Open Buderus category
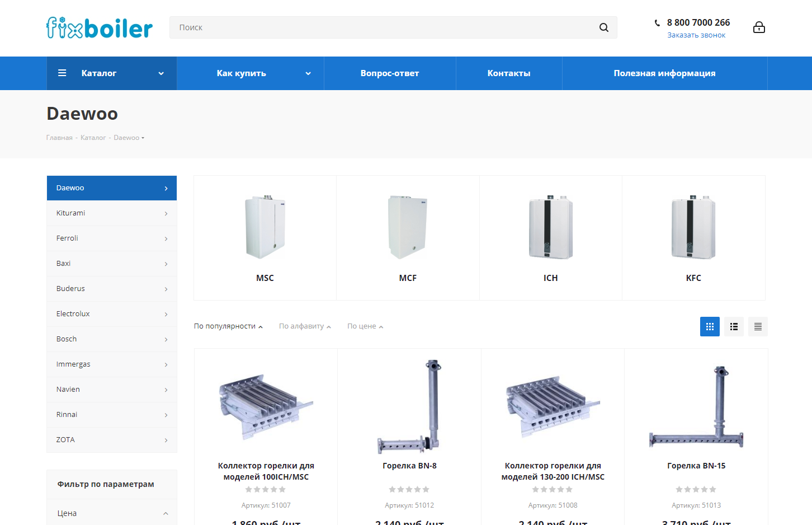The image size is (812, 525). coord(112,289)
